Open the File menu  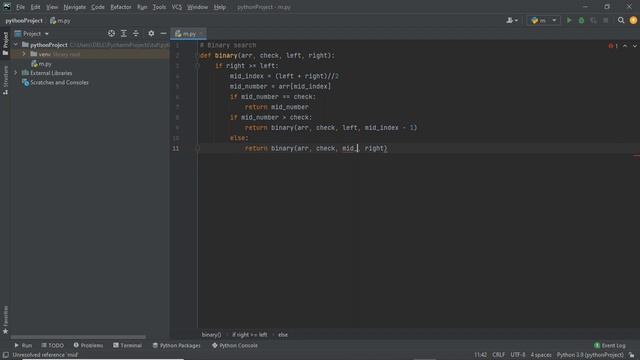pos(20,7)
